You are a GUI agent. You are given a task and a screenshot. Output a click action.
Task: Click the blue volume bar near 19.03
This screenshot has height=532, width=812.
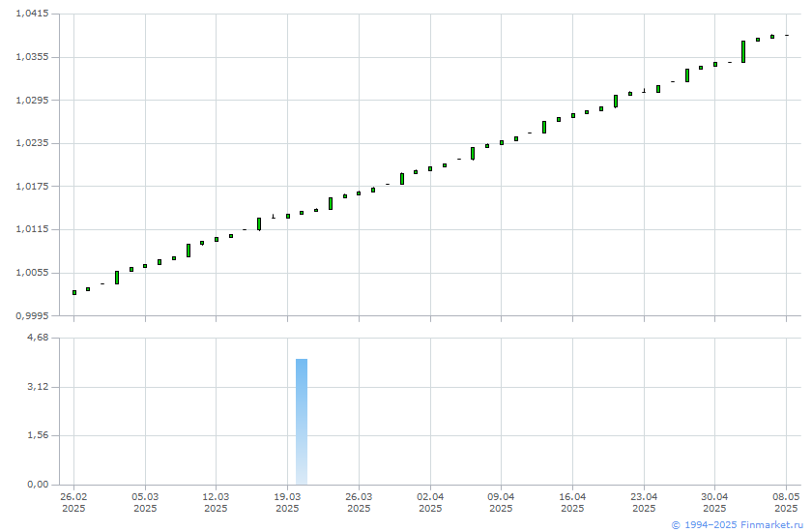tap(302, 422)
